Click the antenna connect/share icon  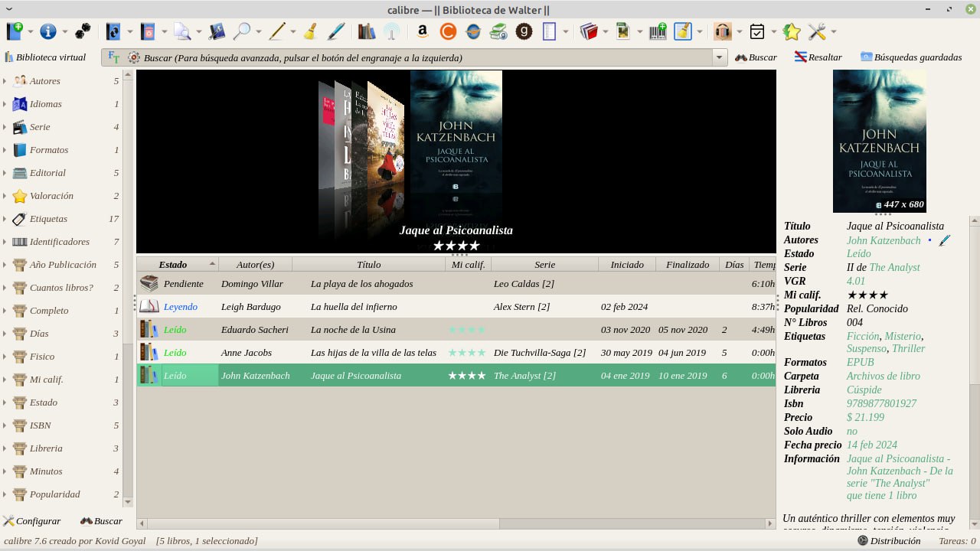(391, 31)
